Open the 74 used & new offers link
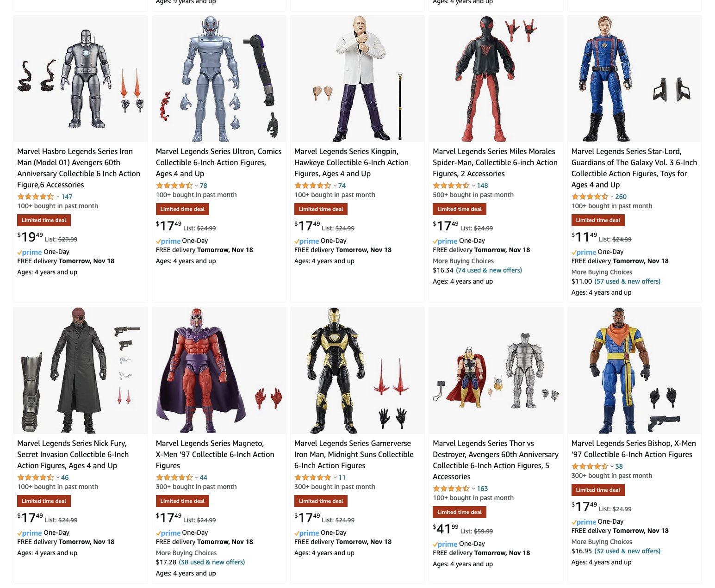The height and width of the screenshot is (588, 715). (489, 270)
